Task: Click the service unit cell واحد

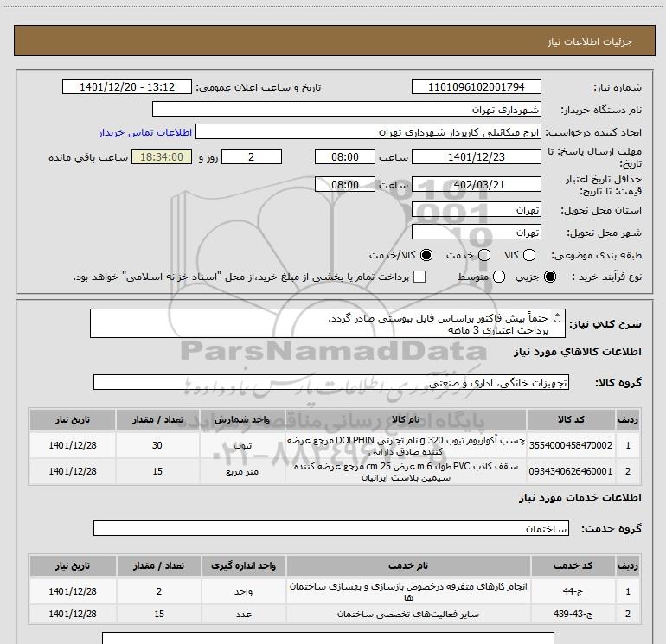Action: (x=244, y=591)
